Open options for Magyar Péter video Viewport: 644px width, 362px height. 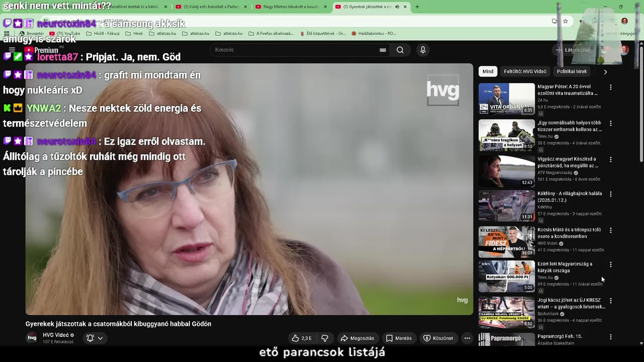pos(611,87)
